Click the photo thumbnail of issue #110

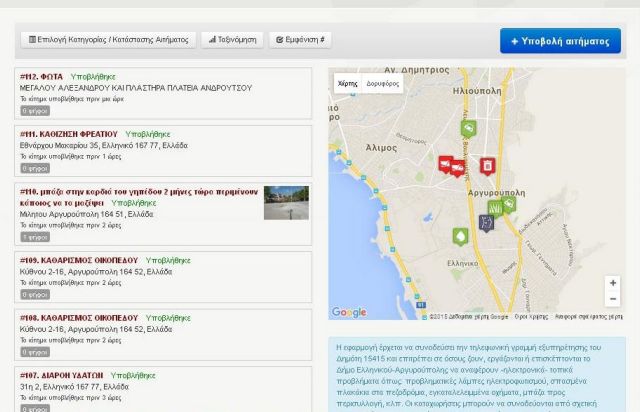click(286, 203)
